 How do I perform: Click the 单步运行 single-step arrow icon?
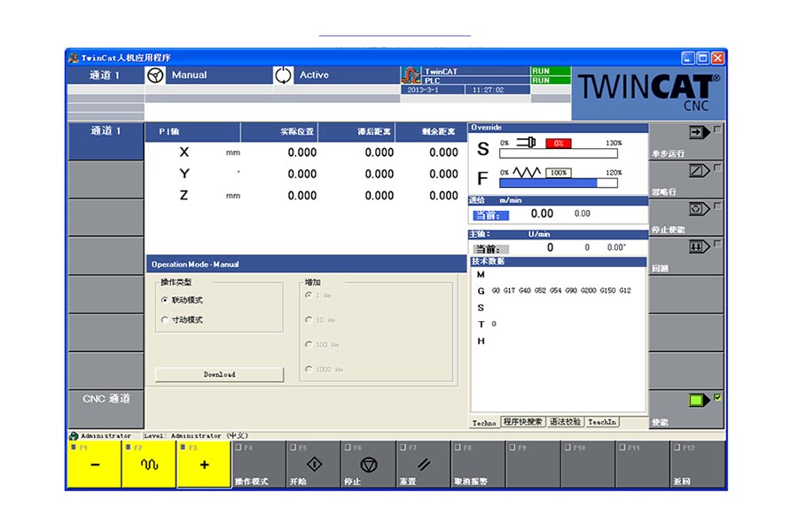click(x=700, y=132)
